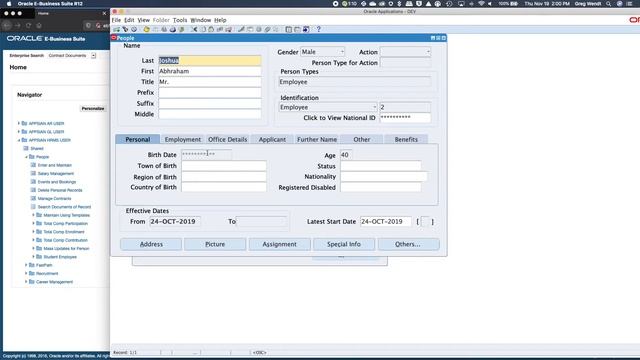Click the Switch Responsibilities toolbar icon
This screenshot has width=640, height=360.
(164, 29)
